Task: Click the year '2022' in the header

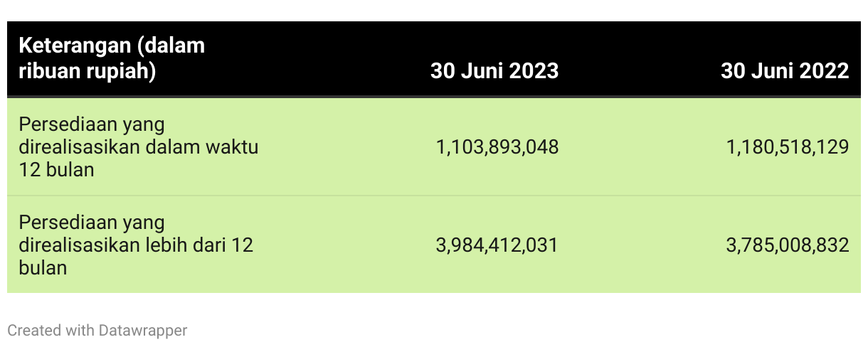Action: pos(823,71)
